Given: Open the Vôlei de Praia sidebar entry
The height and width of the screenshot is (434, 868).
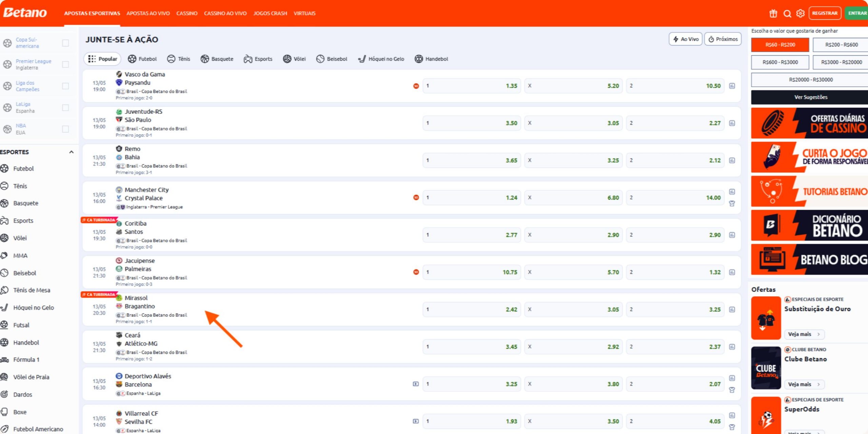Looking at the screenshot, I should click(x=31, y=377).
